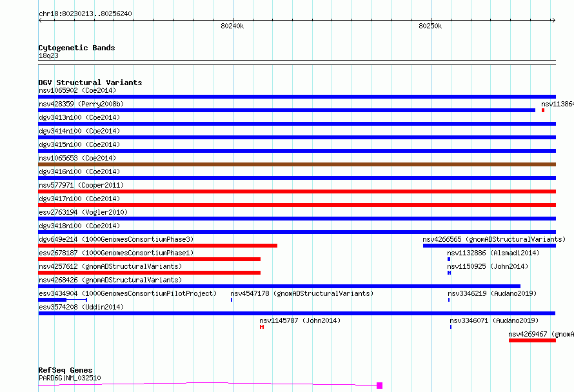This screenshot has height=392, width=574.
Task: Click the magenta PARD6G exon box
Action: click(x=380, y=386)
